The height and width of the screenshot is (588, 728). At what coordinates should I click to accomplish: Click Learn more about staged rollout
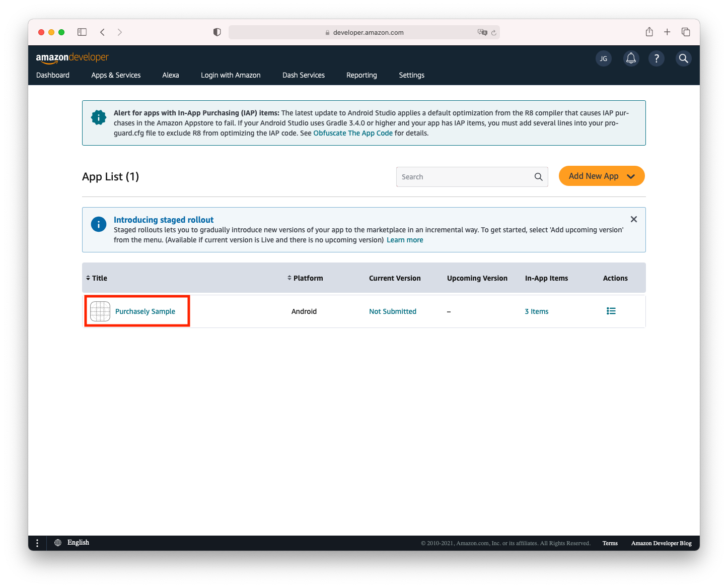click(405, 240)
